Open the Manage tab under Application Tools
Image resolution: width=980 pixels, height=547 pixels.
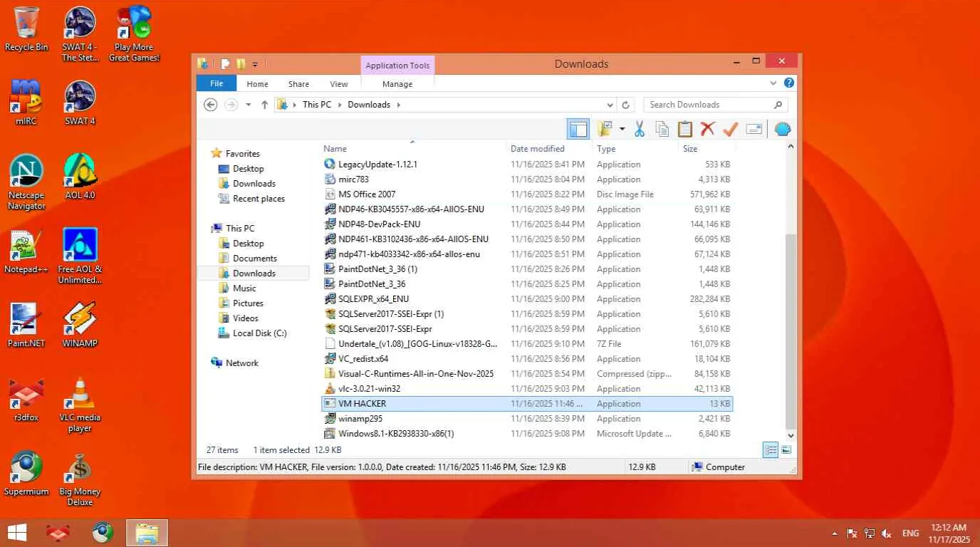[x=397, y=84]
